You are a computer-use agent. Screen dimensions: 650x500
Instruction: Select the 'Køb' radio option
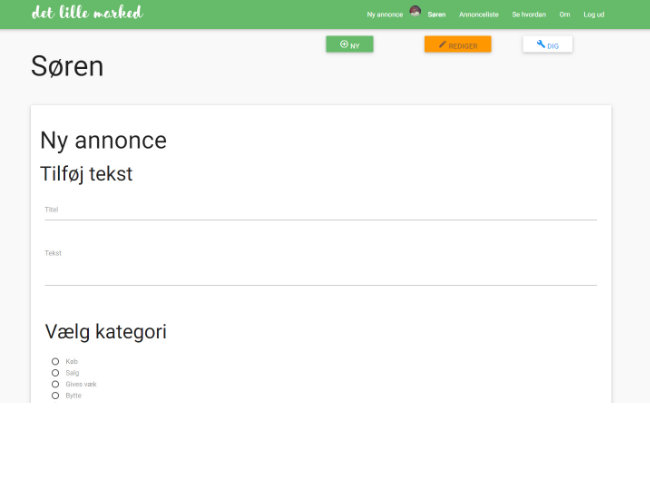tap(55, 361)
